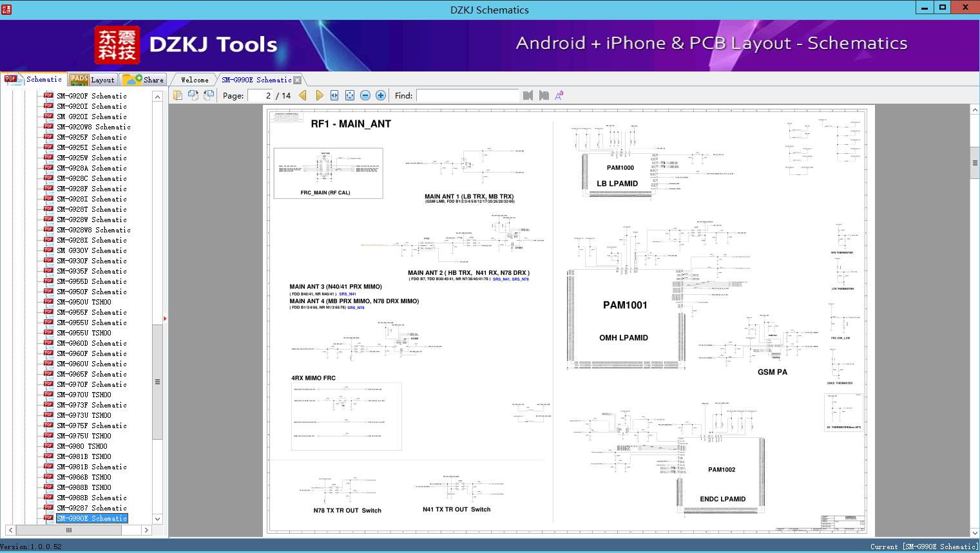Image resolution: width=980 pixels, height=553 pixels.
Task: Click the DZKJ app icon in title bar
Action: pos(6,9)
